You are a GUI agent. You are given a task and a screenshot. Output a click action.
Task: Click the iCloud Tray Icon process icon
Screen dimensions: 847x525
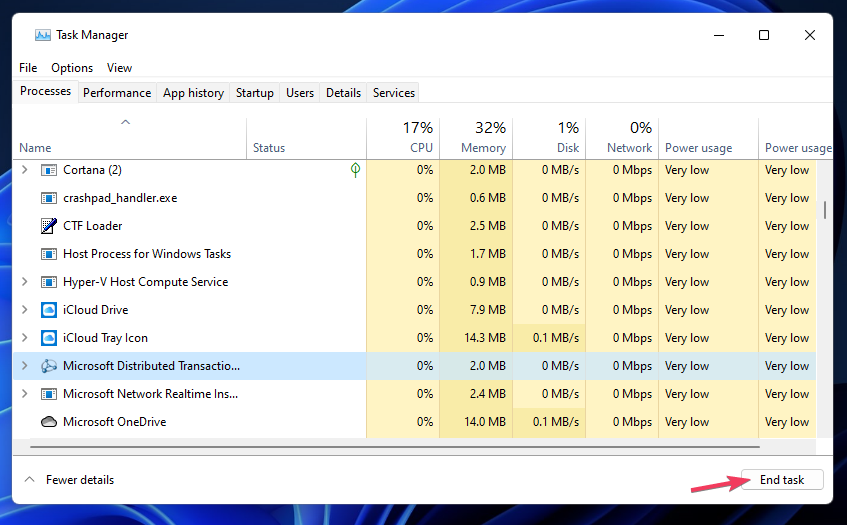pos(49,338)
